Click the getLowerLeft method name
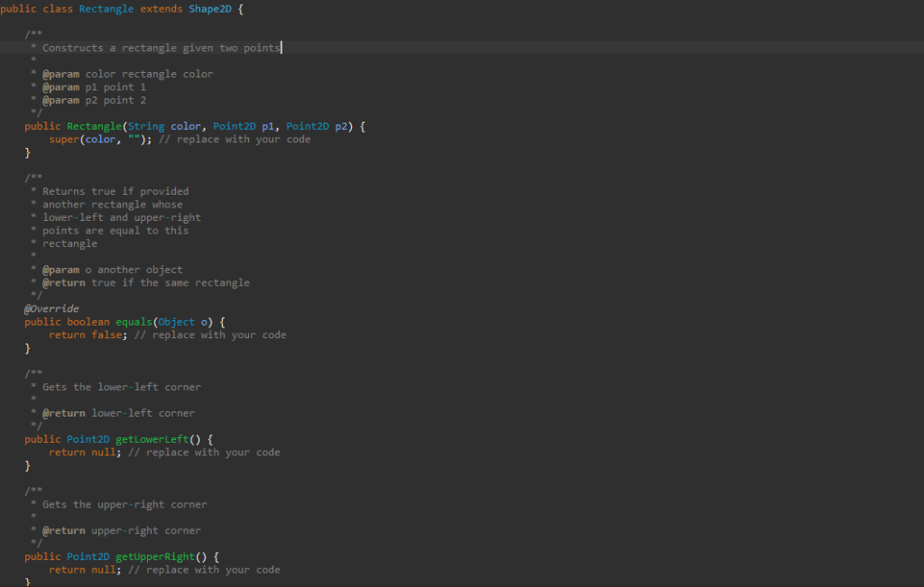 point(152,438)
